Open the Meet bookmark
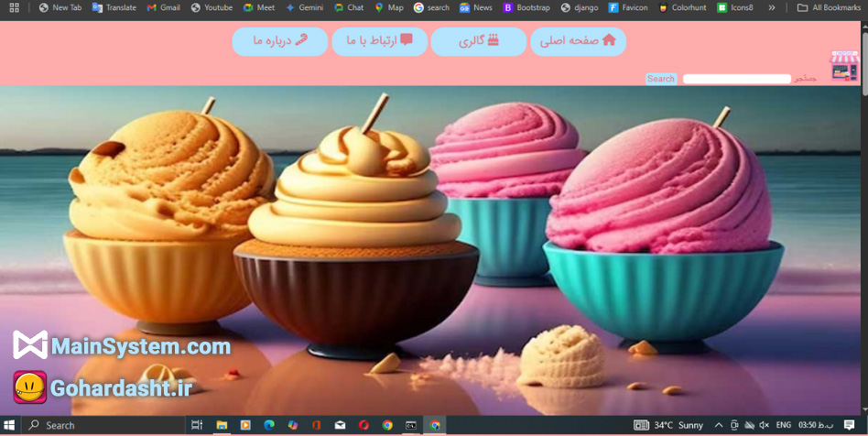The height and width of the screenshot is (436, 868). (259, 7)
